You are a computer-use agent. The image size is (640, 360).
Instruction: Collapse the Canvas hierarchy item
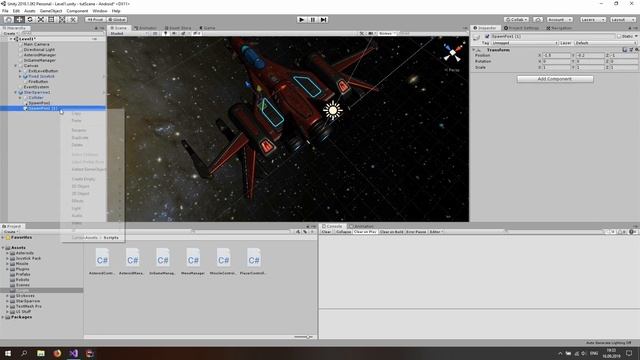click(x=16, y=66)
